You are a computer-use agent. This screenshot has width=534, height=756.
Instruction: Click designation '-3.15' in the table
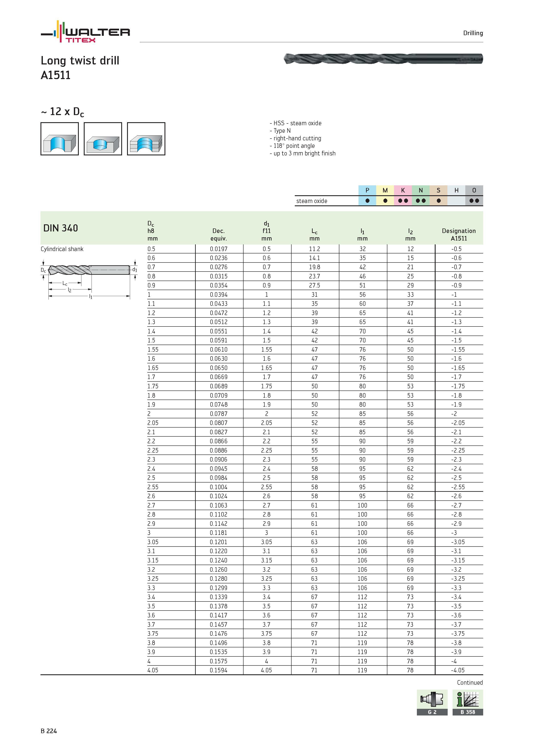(x=458, y=560)
